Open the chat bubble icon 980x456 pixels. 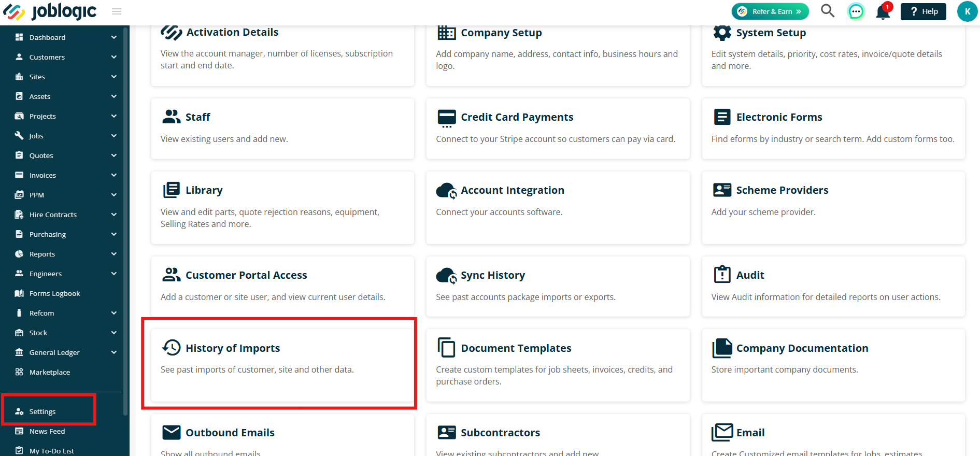coord(856,11)
